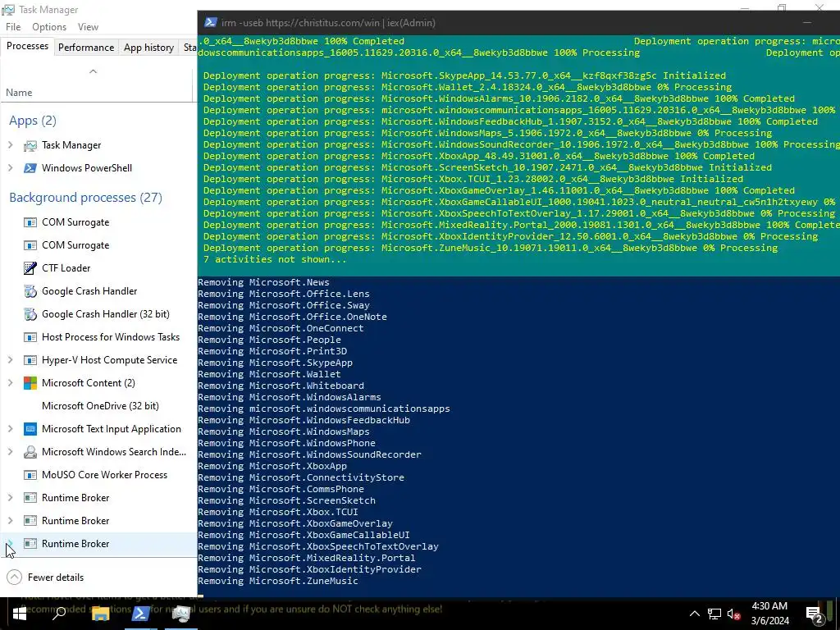
Task: Click the Windows PowerShell process icon
Action: coord(30,168)
